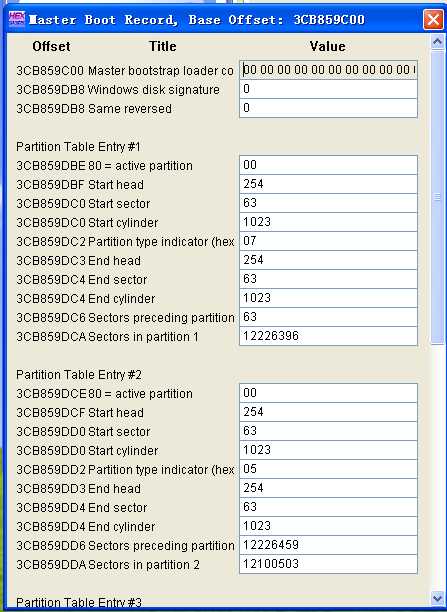This screenshot has width=447, height=612.
Task: Click the Value column header
Action: 328,46
